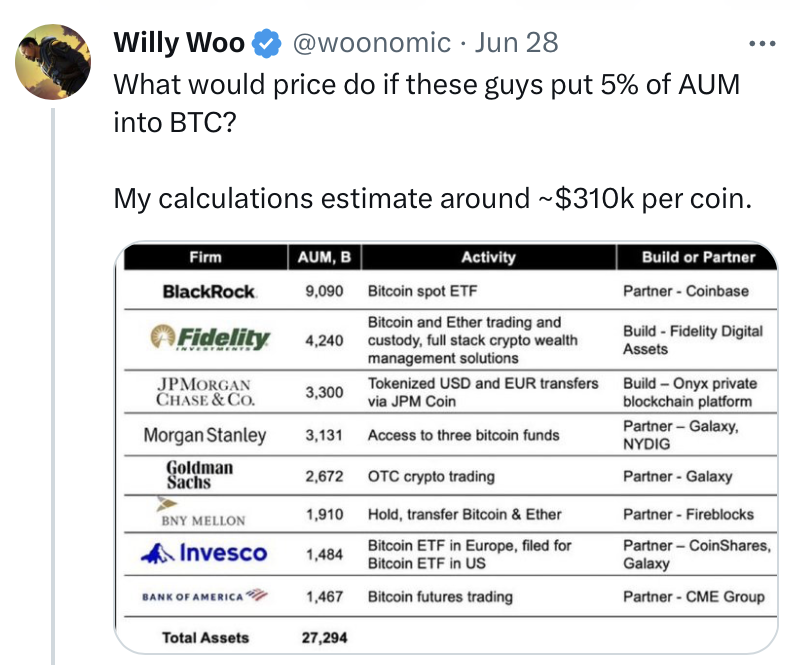Click the Invesco logo in the table
Screen dimensions: 800x665
[x=205, y=553]
